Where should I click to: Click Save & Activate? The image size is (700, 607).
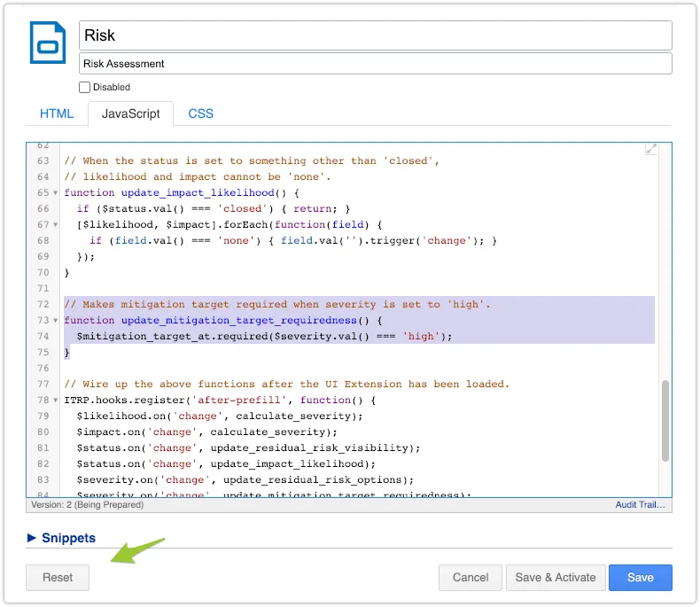tap(556, 578)
